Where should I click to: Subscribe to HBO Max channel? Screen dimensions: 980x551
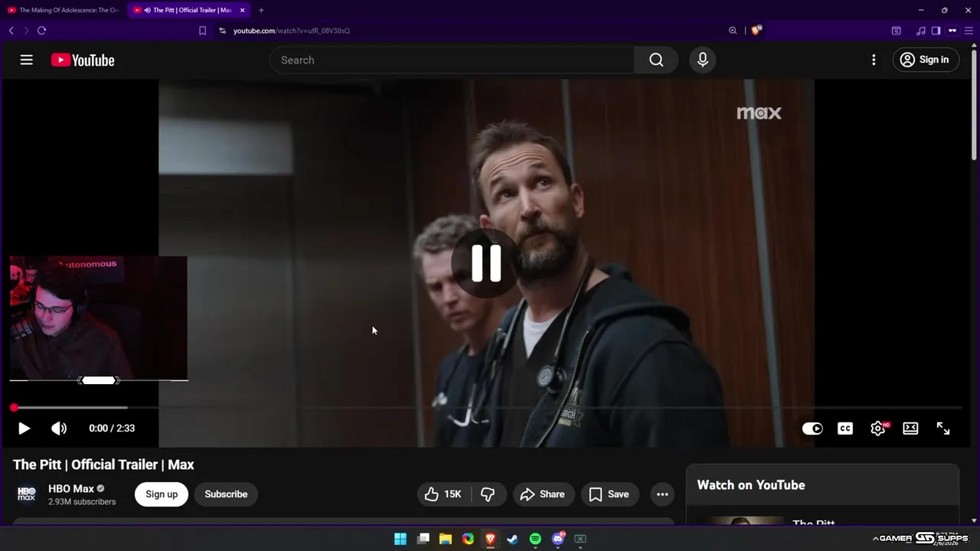(226, 494)
